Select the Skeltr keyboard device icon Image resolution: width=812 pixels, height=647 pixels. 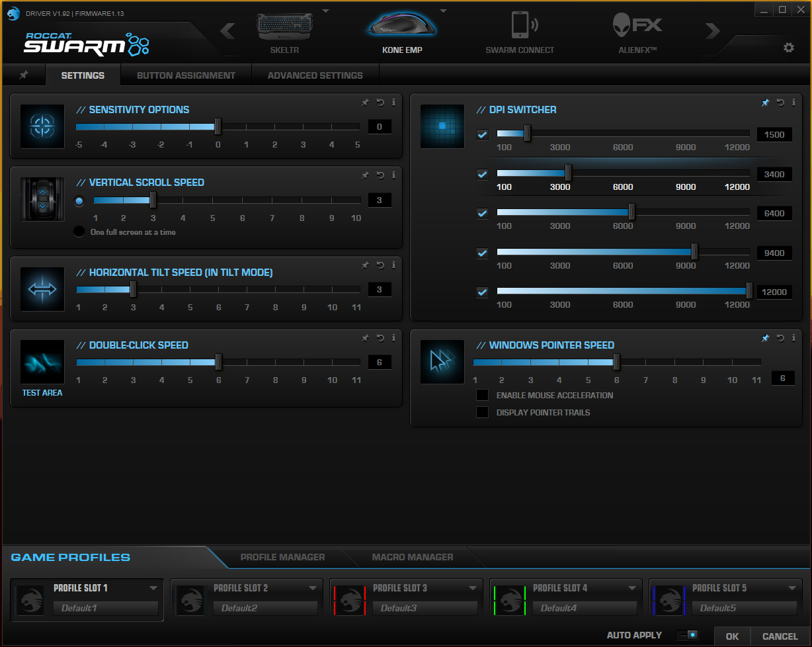click(x=286, y=27)
